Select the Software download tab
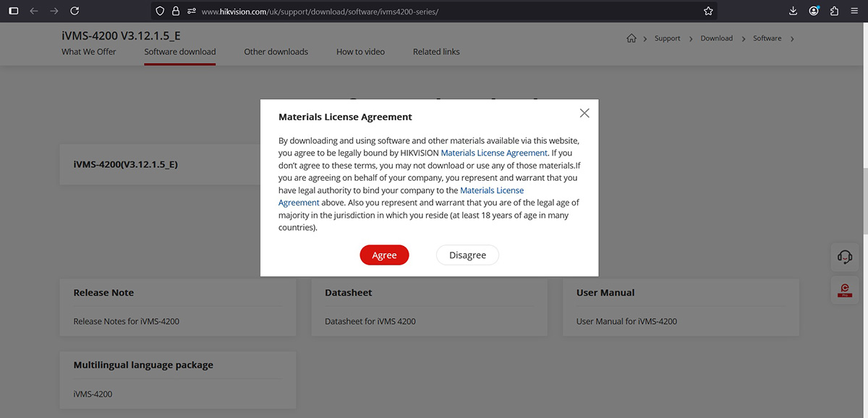 180,52
